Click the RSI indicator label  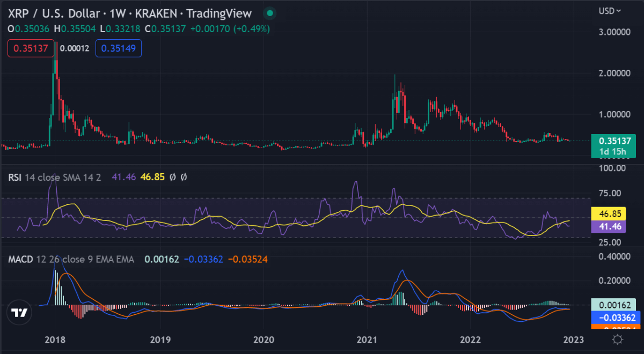pyautogui.click(x=14, y=176)
